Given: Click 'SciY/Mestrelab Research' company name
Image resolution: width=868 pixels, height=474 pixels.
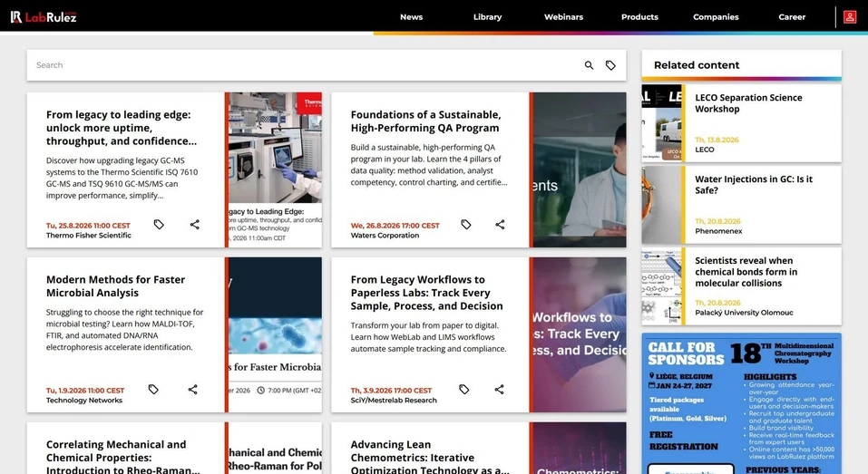Looking at the screenshot, I should coord(394,401).
